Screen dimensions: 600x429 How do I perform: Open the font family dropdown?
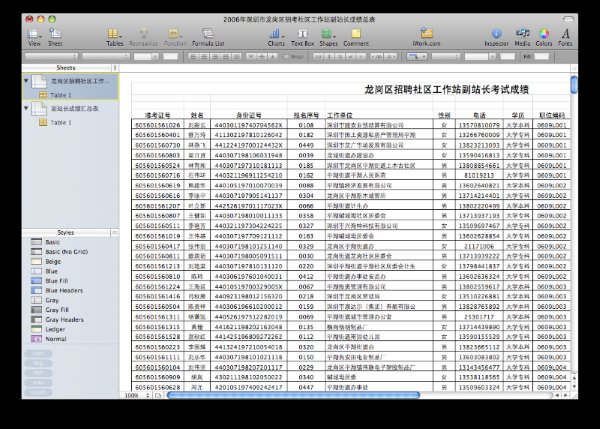point(51,57)
